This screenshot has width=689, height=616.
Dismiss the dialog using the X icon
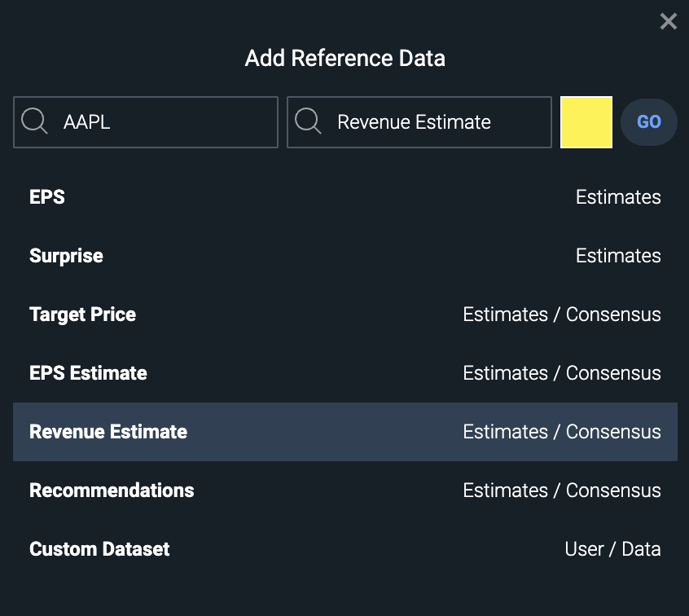[x=669, y=22]
